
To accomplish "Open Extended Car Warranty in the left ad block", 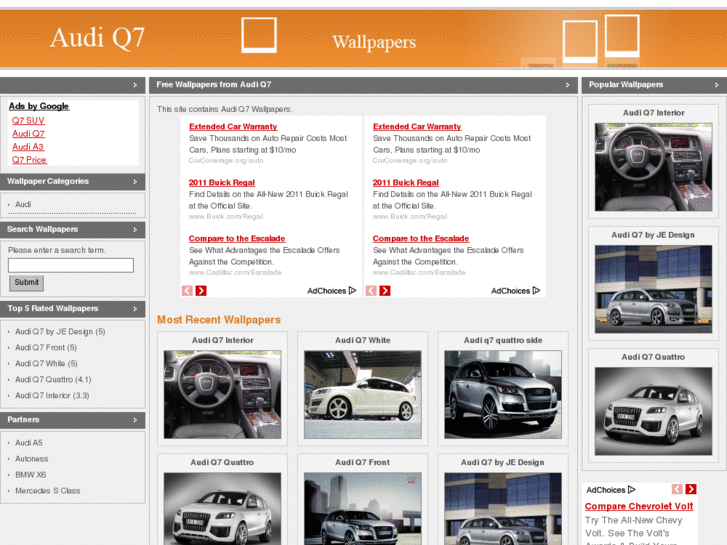I will [233, 127].
